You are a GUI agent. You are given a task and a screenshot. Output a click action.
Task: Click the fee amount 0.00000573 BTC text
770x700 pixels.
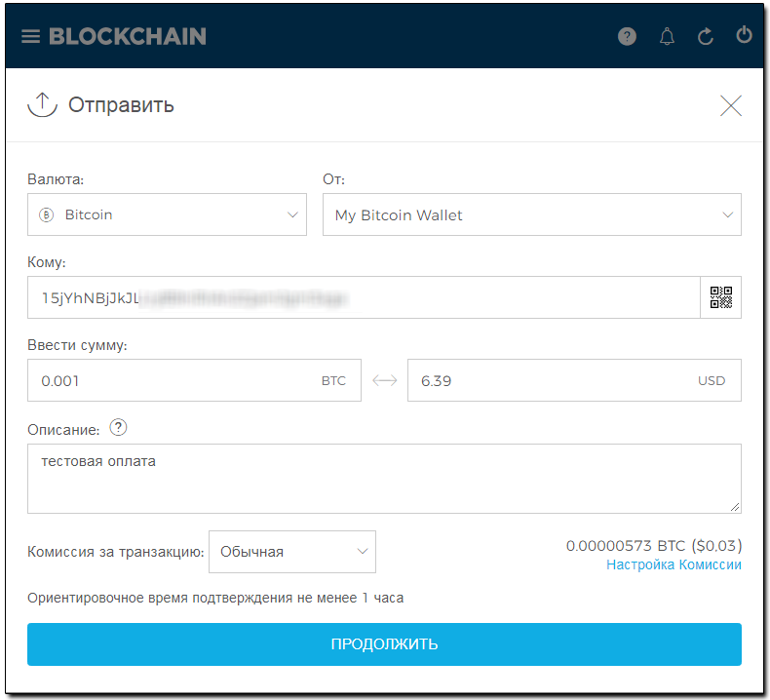tap(654, 546)
